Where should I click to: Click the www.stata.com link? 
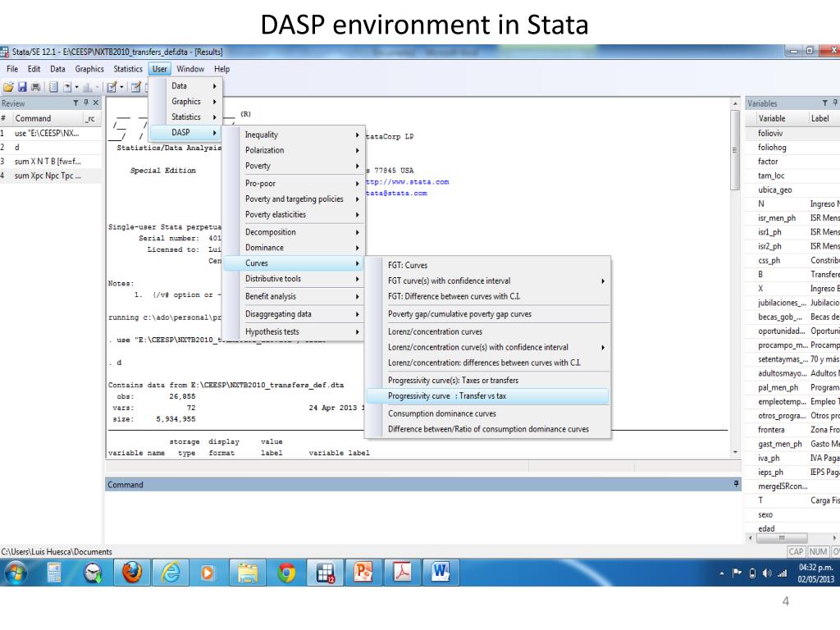tap(407, 181)
